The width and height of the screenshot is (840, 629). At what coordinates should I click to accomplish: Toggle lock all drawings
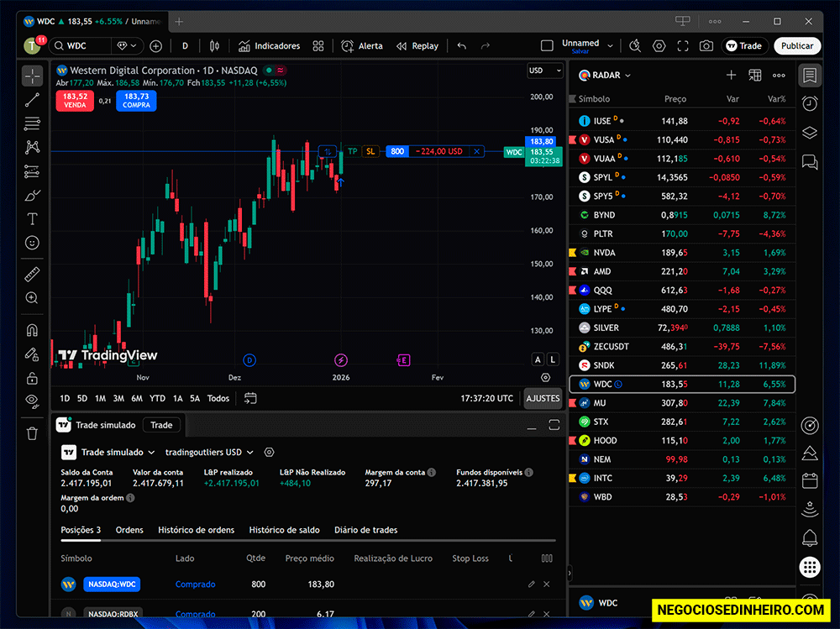point(32,378)
